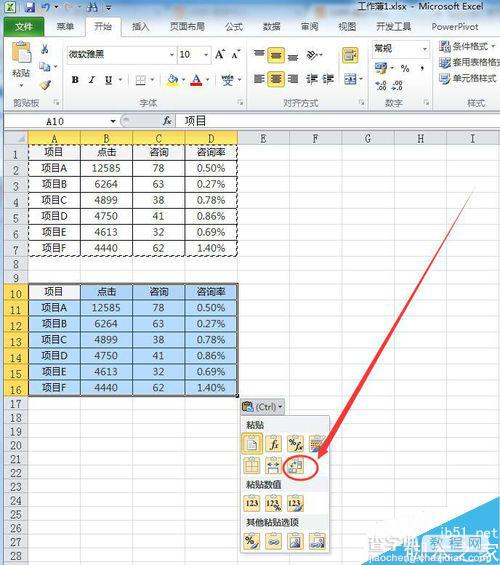500x565 pixels.
Task: Paste Values & Source Formatting (123 brush) icon
Action: (295, 503)
